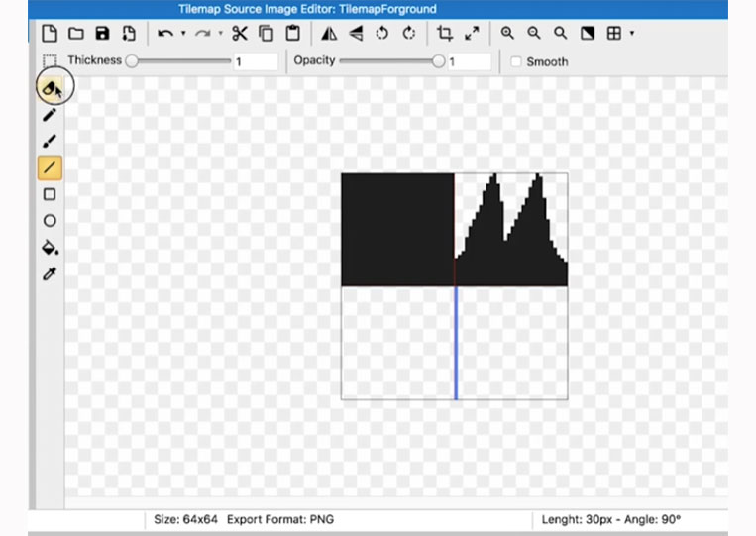Select the Rectangle shape tool

[50, 194]
